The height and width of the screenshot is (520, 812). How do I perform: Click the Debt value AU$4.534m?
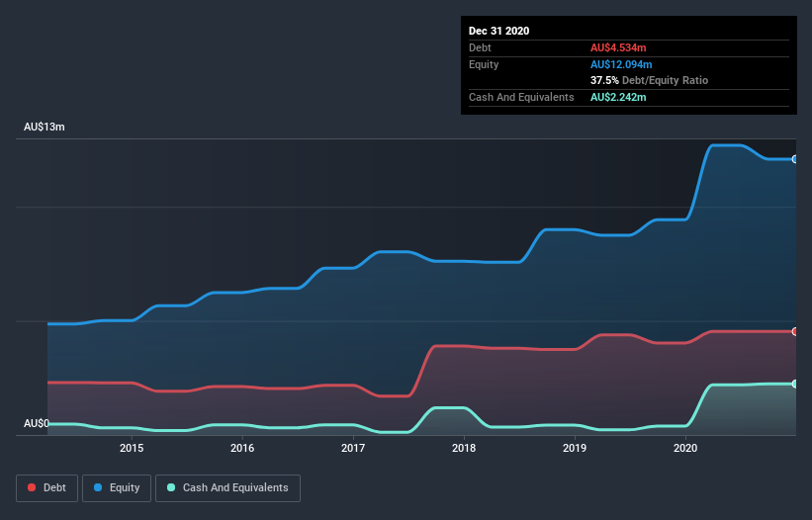[618, 48]
